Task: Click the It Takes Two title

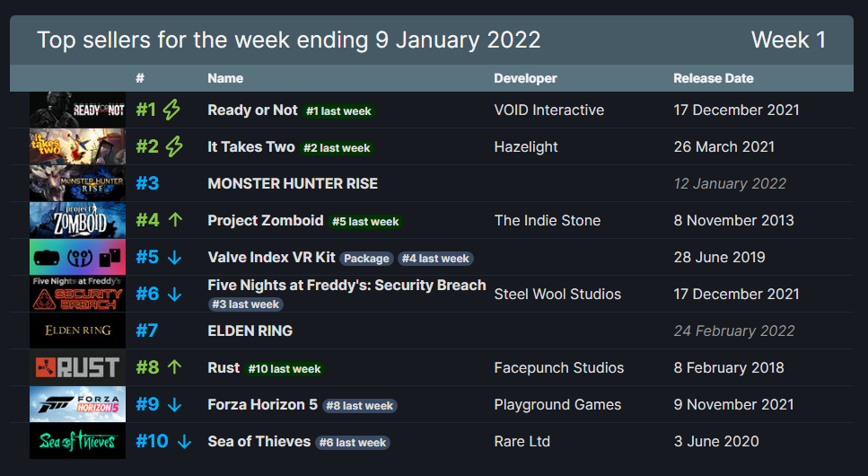Action: click(x=251, y=146)
